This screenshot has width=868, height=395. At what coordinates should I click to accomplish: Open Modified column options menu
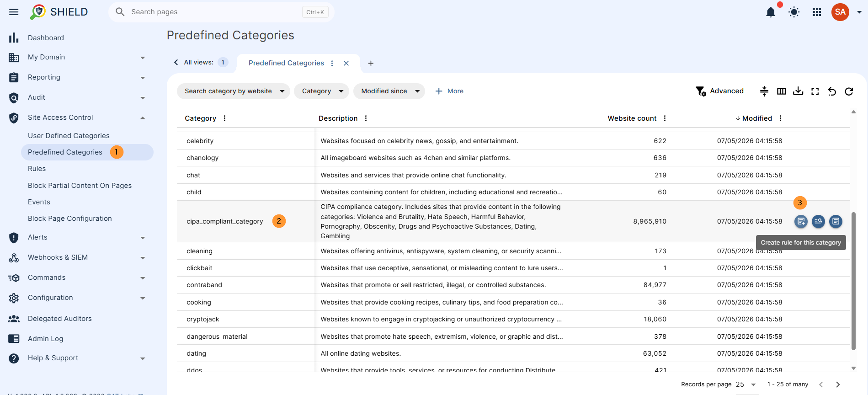coord(780,118)
